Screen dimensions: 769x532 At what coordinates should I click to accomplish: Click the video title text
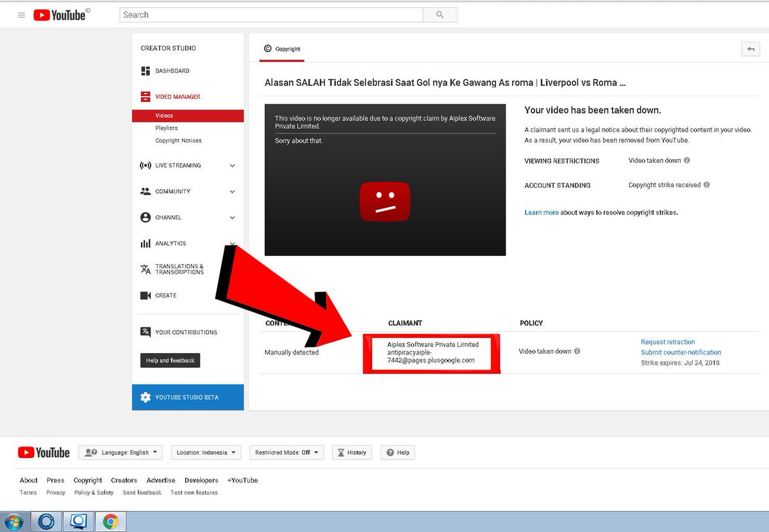[445, 83]
